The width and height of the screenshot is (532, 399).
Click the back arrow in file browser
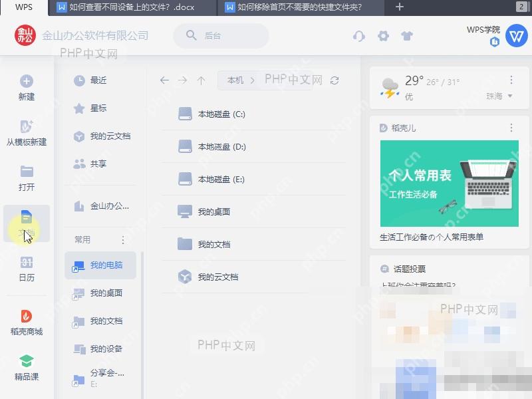tap(164, 80)
